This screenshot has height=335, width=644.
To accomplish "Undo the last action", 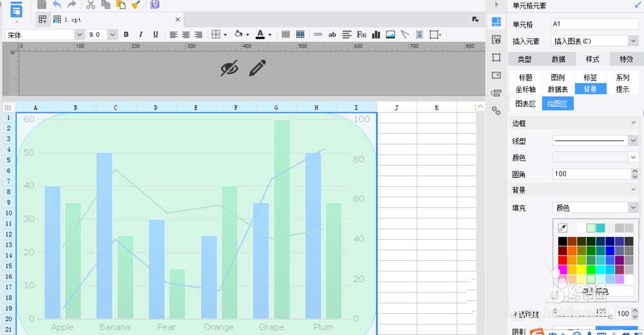I will pos(57,5).
